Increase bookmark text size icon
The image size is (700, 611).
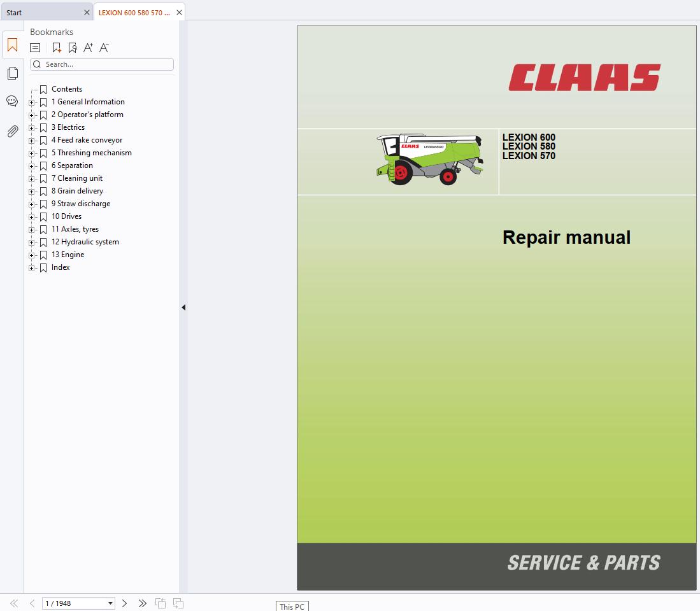pyautogui.click(x=88, y=48)
